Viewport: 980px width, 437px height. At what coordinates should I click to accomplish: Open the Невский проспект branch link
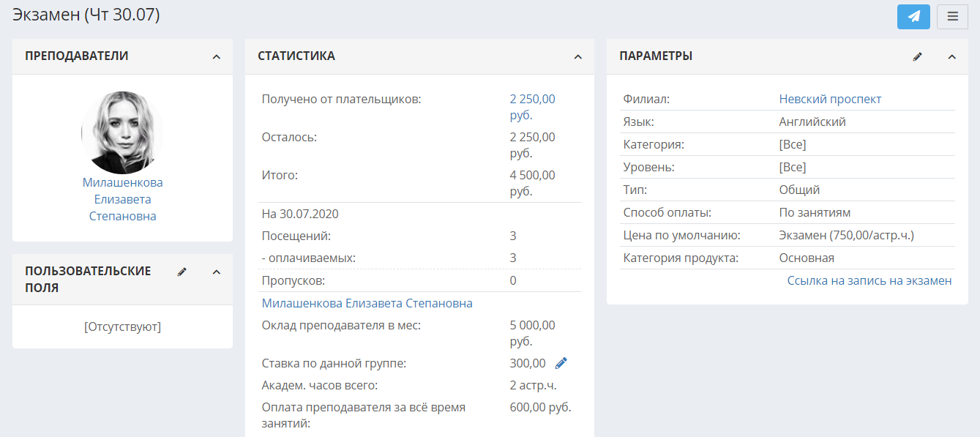pyautogui.click(x=830, y=99)
